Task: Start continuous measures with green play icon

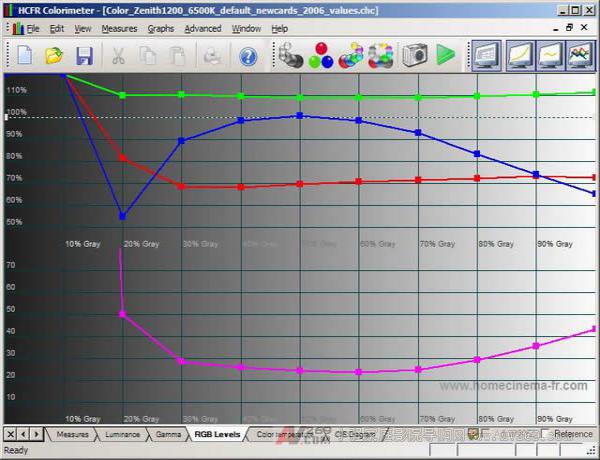Action: (x=446, y=56)
